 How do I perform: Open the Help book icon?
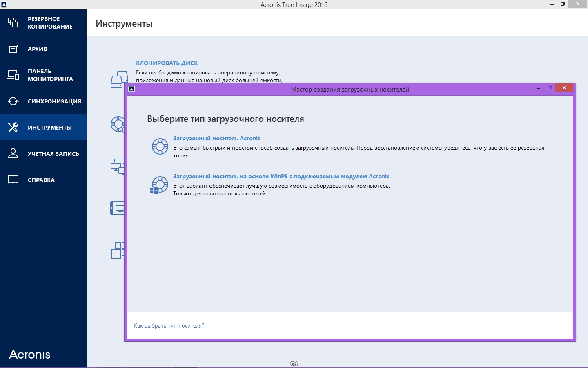click(13, 180)
